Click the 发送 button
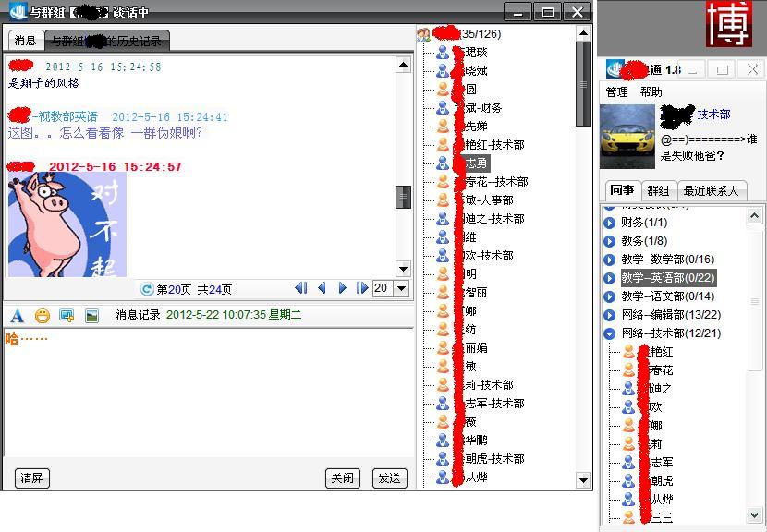The height and width of the screenshot is (532, 767). point(390,478)
